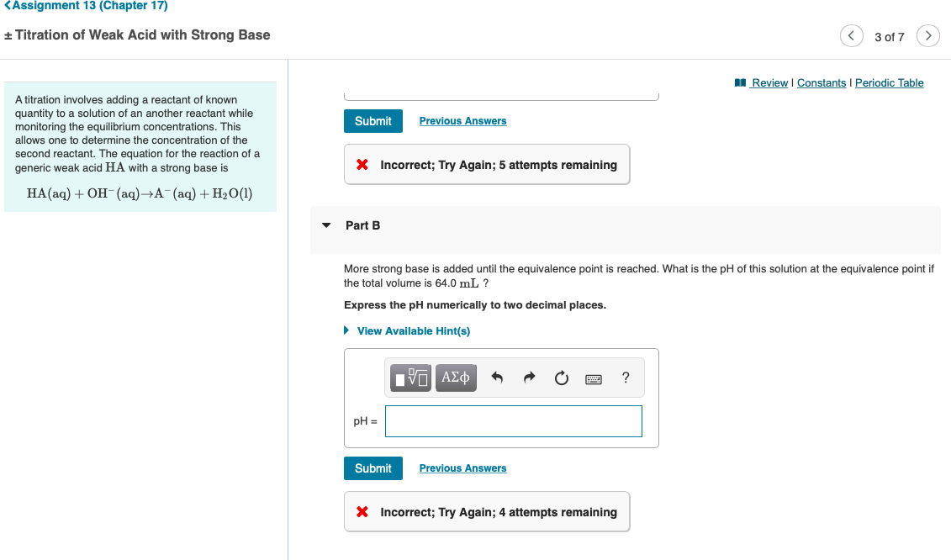Reset the answer field using the reset icon

coord(562,378)
